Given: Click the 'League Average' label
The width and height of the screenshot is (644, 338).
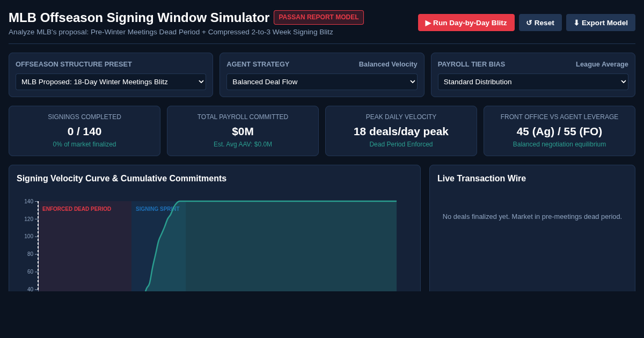Looking at the screenshot, I should click(602, 64).
